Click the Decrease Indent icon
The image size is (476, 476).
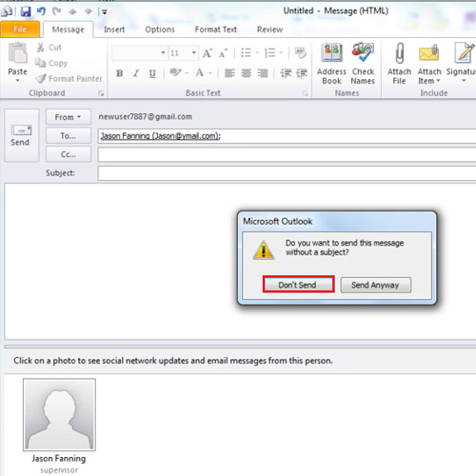point(286,73)
